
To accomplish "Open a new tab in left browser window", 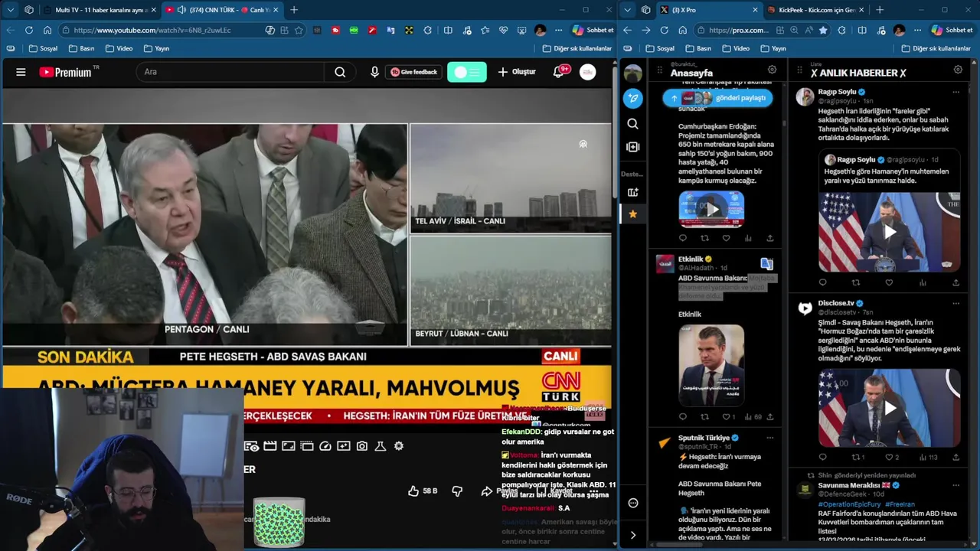I will coord(294,10).
